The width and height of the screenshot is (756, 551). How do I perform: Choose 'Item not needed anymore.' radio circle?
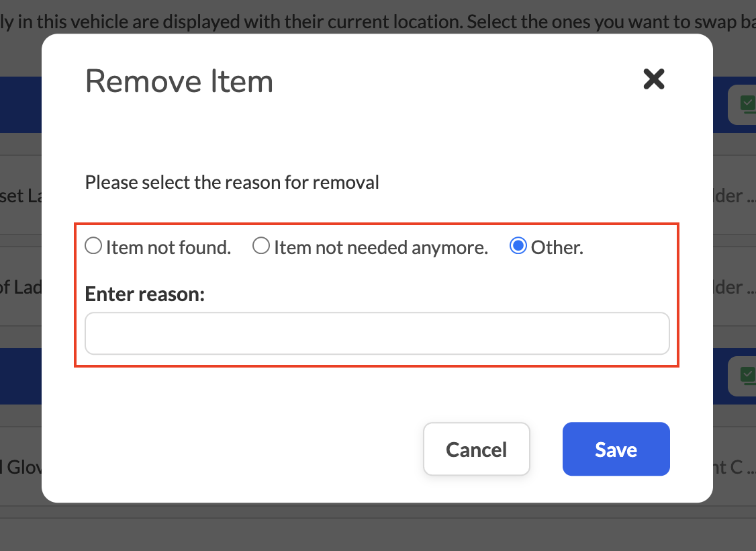[261, 245]
